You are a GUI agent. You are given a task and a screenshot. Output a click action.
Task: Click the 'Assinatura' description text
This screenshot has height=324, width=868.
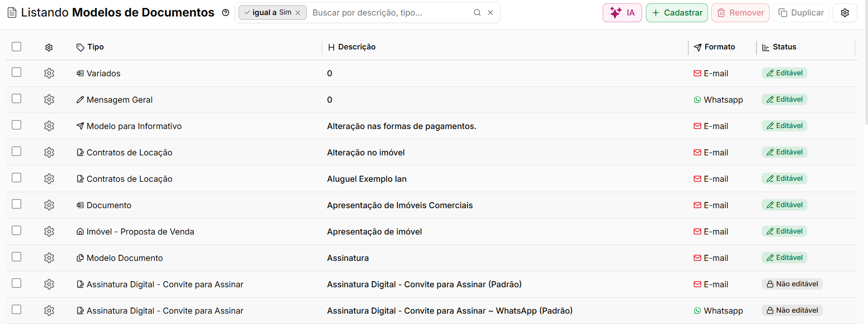click(348, 258)
